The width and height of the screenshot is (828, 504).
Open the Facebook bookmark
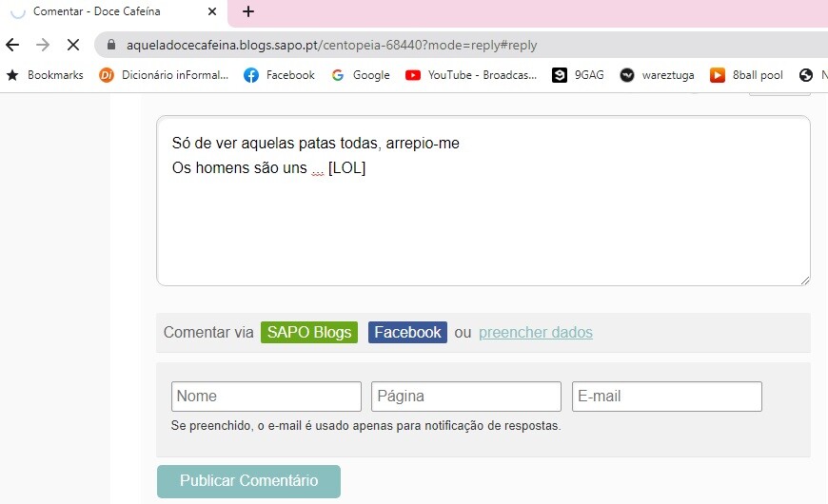pos(279,75)
